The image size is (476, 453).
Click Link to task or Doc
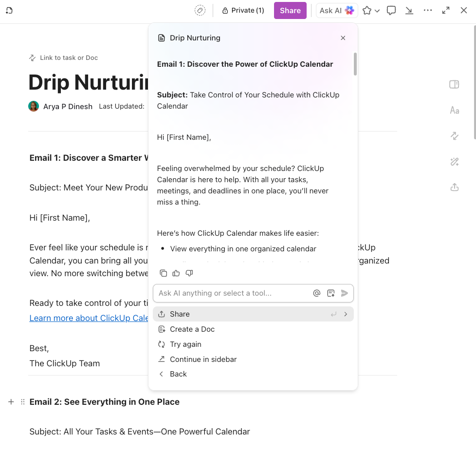pos(63,58)
